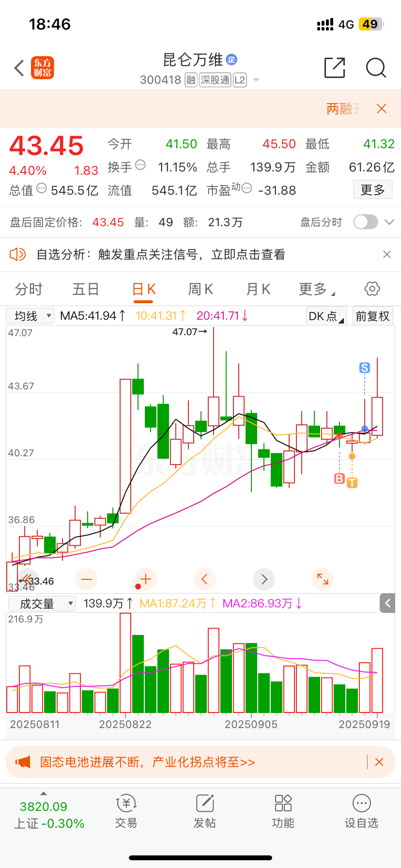Expand the index ticker with the up arrow

(x=44, y=793)
